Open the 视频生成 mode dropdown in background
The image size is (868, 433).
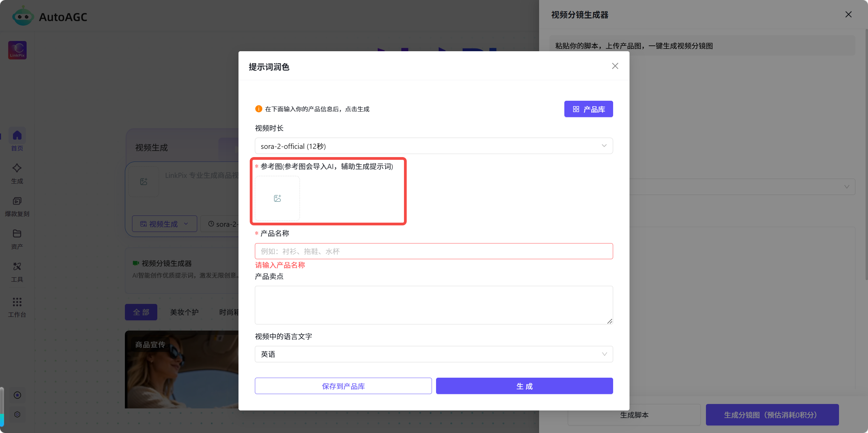(x=164, y=224)
